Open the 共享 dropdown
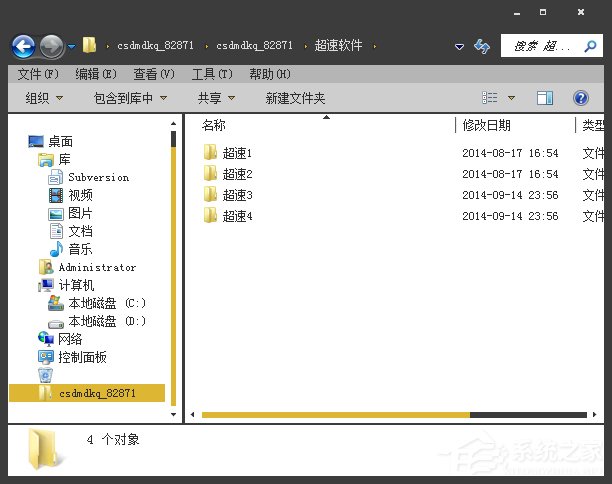 click(x=216, y=98)
